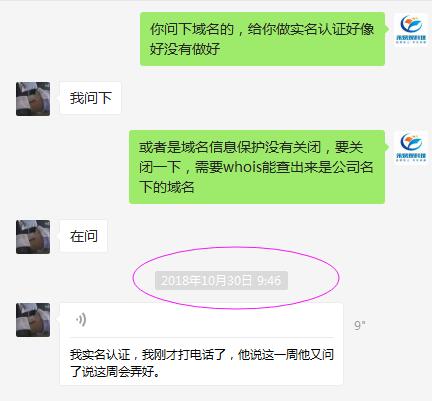Click the transcribed text of voice message

pos(202,363)
